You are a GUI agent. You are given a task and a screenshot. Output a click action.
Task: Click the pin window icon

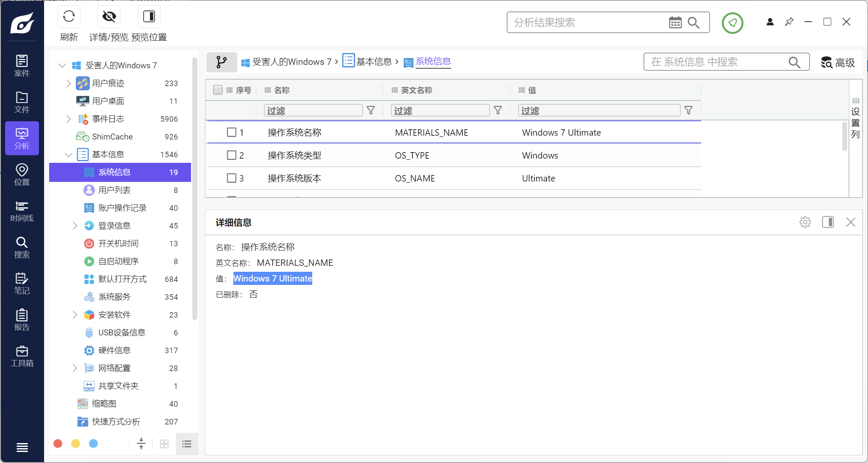[x=789, y=22]
